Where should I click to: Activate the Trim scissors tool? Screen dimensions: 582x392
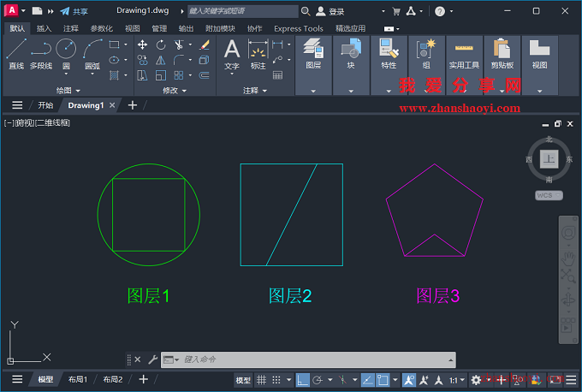click(179, 45)
